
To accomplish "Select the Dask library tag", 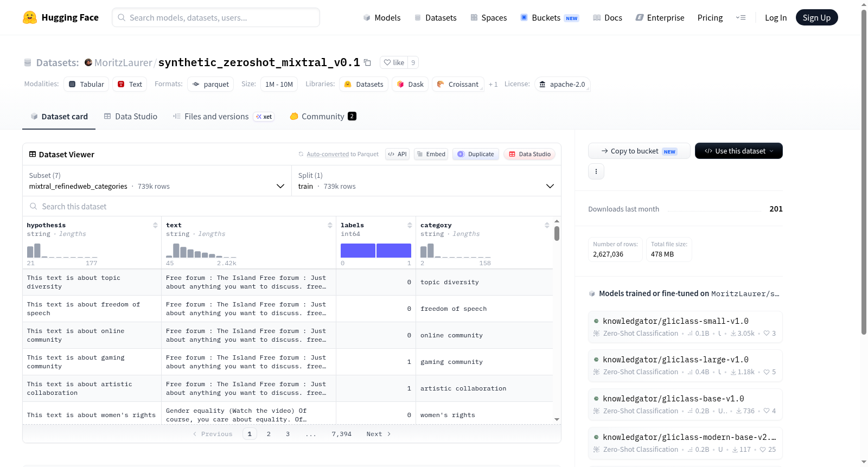I will point(410,84).
